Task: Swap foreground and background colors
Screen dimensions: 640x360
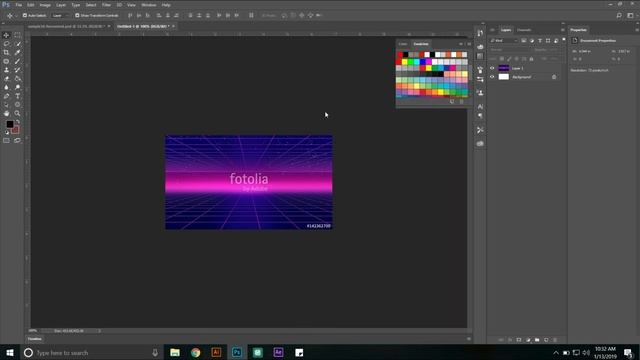Action: [x=18, y=122]
